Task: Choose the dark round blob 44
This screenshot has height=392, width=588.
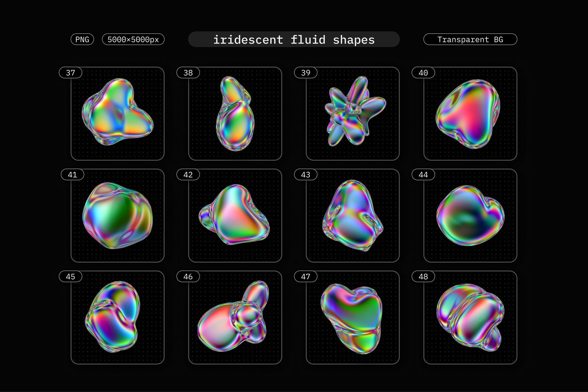Action: (470, 216)
